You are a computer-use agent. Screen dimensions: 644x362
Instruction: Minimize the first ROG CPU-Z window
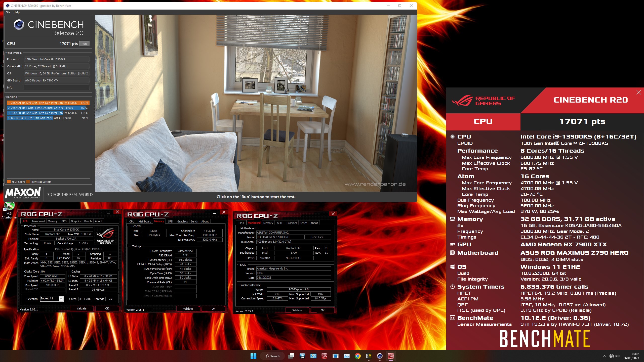(x=108, y=213)
